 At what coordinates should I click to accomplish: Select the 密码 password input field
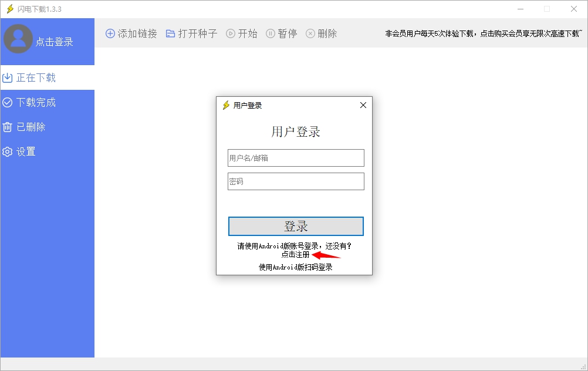[295, 181]
